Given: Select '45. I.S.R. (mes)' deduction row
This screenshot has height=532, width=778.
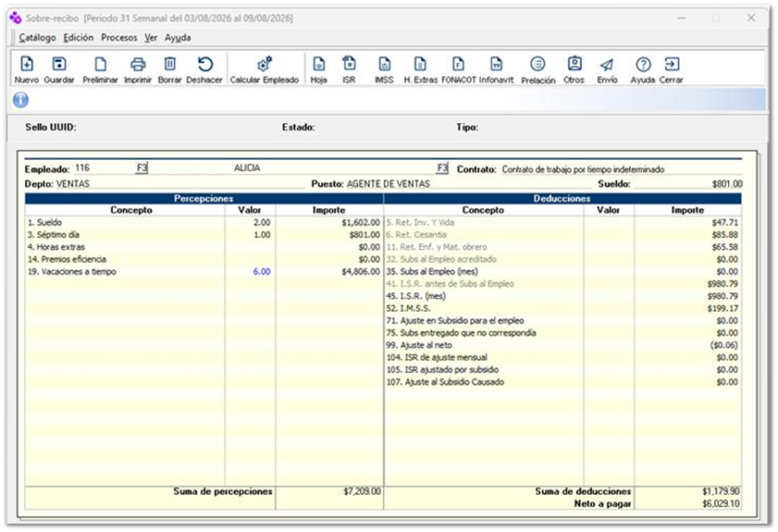Looking at the screenshot, I should [x=562, y=296].
